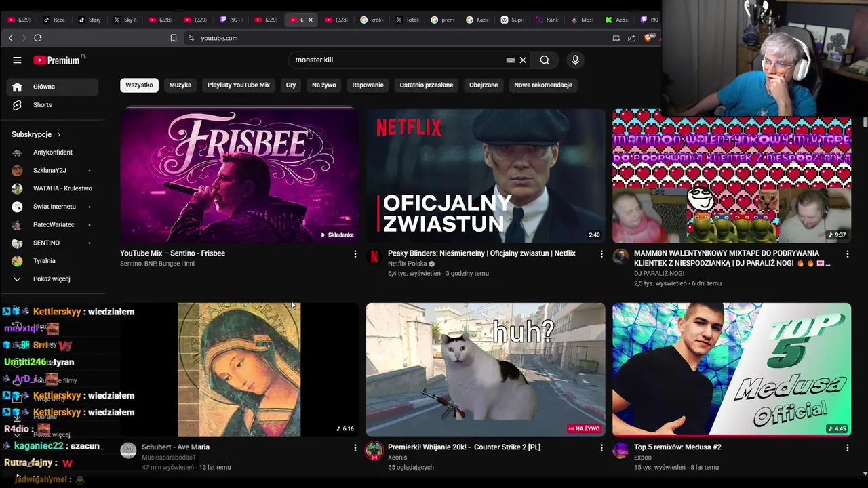868x488 pixels.
Task: Click the magnifying glass search button
Action: point(545,60)
